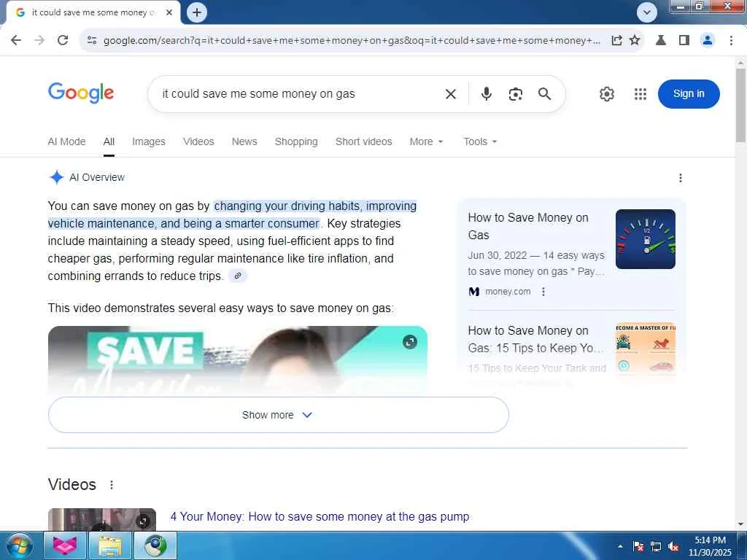The width and height of the screenshot is (747, 560).
Task: Click the browser forward arrow
Action: (x=39, y=40)
